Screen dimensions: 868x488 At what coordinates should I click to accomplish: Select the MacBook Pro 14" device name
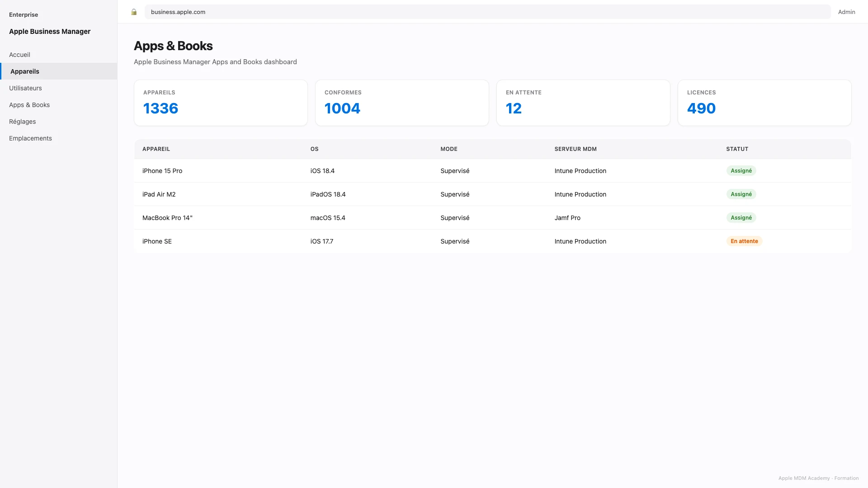167,218
